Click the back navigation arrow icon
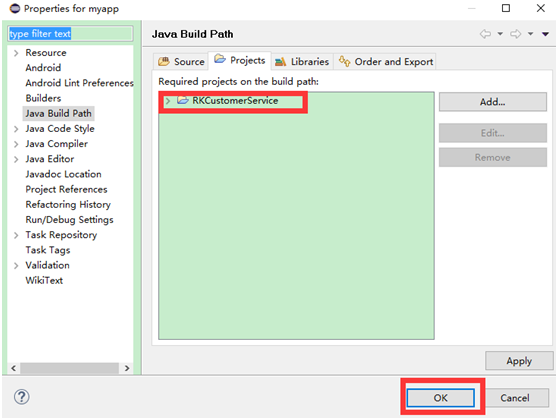 485,34
